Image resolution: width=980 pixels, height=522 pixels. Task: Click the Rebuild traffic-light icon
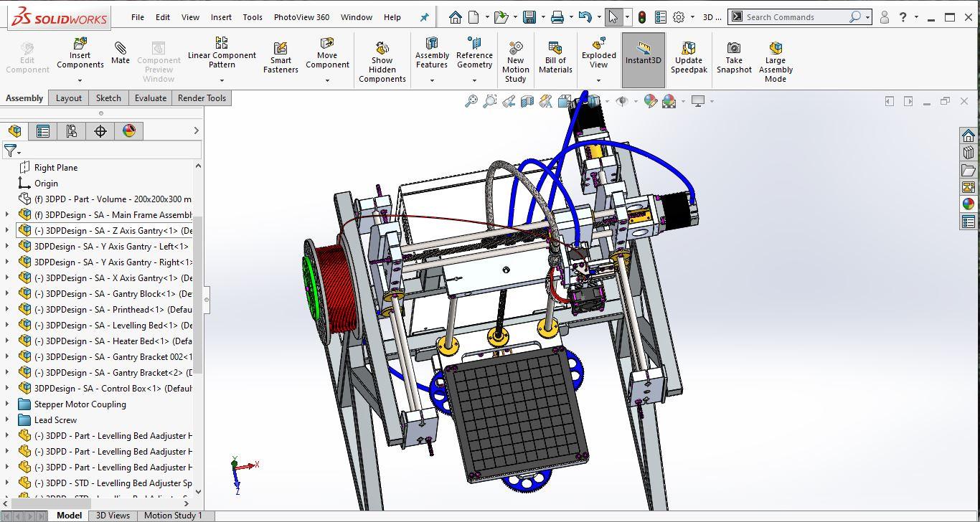641,16
